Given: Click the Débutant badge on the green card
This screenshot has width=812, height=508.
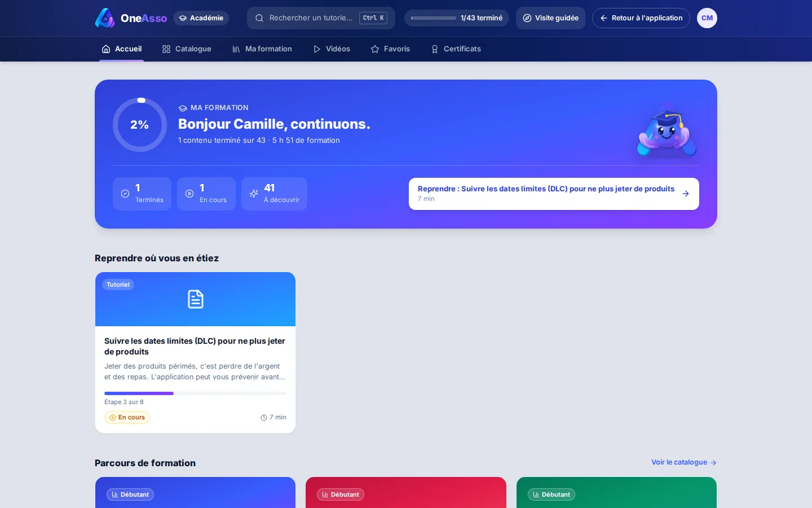Looking at the screenshot, I should 551,494.
